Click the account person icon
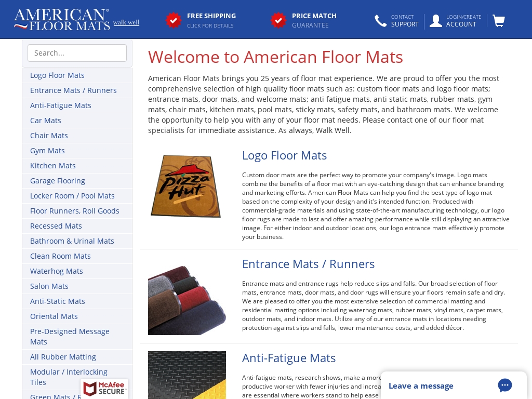Image resolution: width=532 pixels, height=399 pixels. click(x=436, y=21)
